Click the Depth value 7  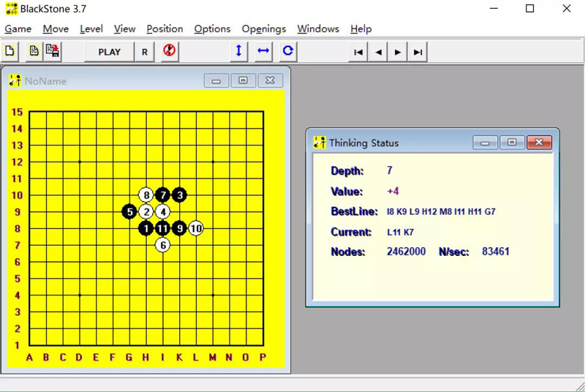pyautogui.click(x=390, y=171)
